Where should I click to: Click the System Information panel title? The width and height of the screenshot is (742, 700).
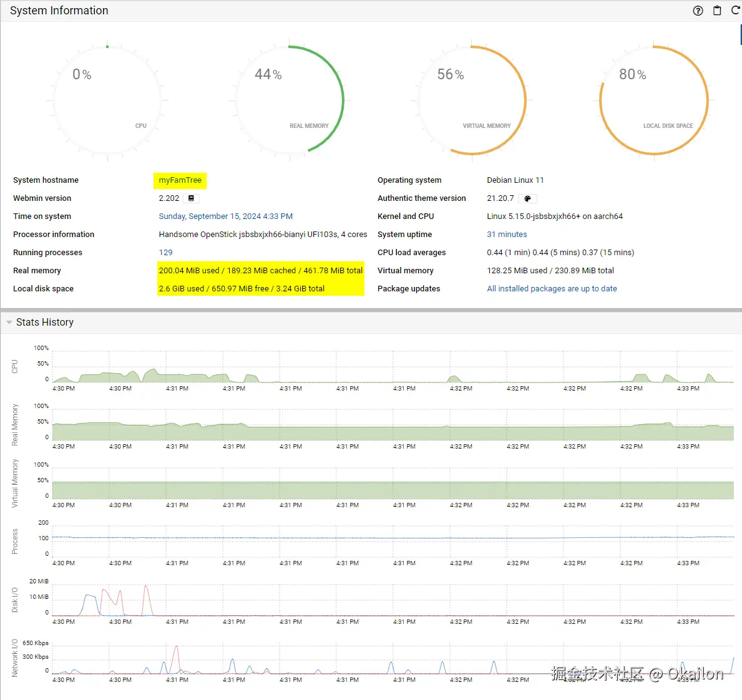click(59, 11)
